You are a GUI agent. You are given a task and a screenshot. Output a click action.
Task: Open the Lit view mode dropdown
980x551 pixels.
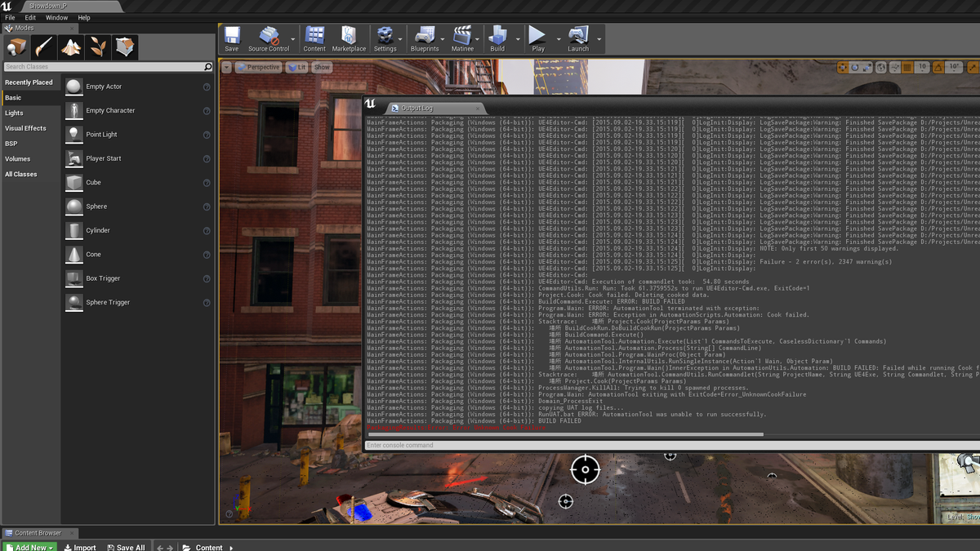click(x=296, y=67)
